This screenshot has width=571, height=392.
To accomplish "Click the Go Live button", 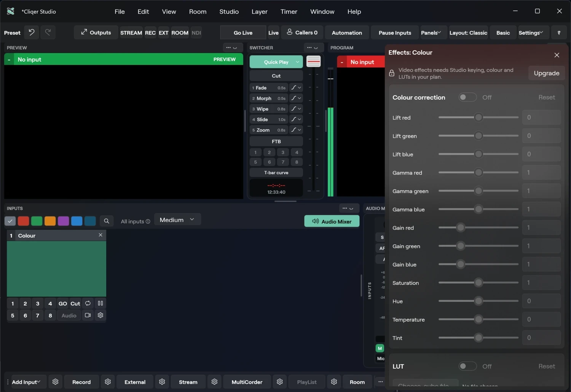I will 243,33.
